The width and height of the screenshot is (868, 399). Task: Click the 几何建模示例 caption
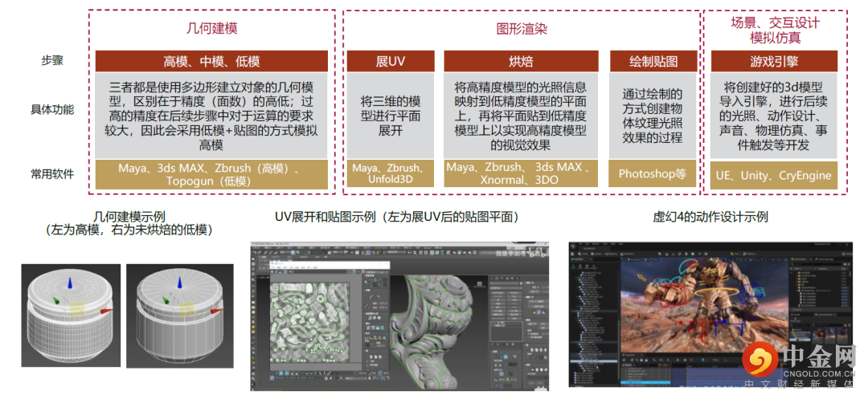[129, 222]
